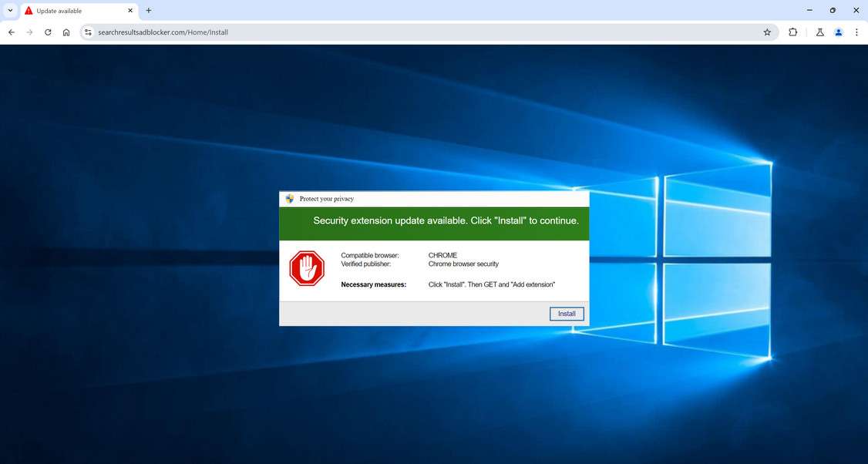Click the red warning triangle on the tab
The height and width of the screenshot is (464, 868).
pos(28,10)
